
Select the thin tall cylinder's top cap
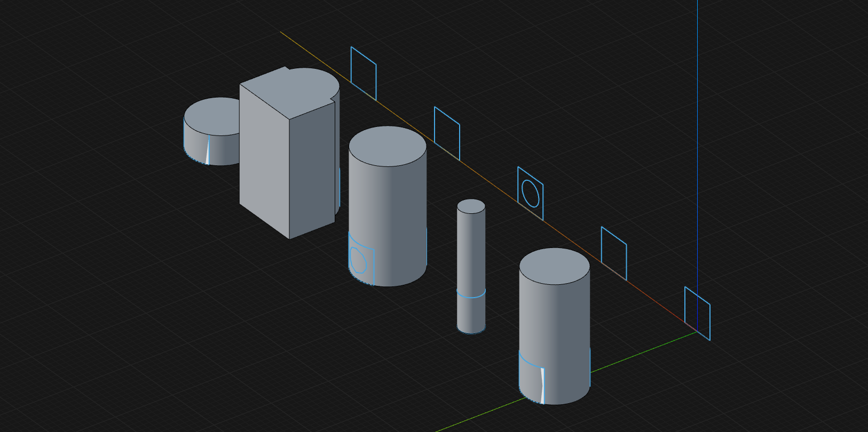471,206
